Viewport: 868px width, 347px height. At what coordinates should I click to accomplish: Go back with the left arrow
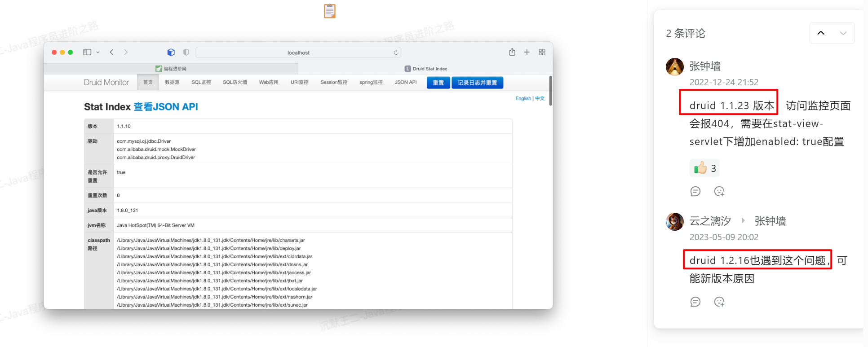click(111, 52)
